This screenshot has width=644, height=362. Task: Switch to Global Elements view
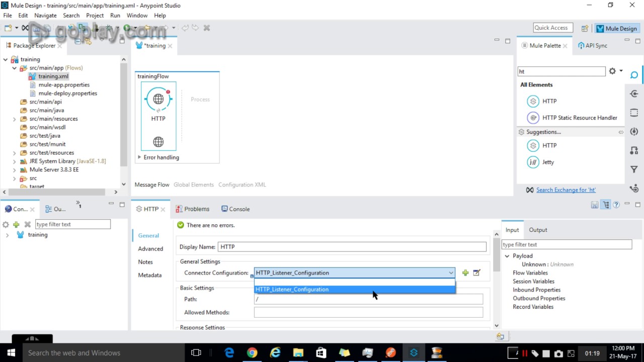click(194, 185)
